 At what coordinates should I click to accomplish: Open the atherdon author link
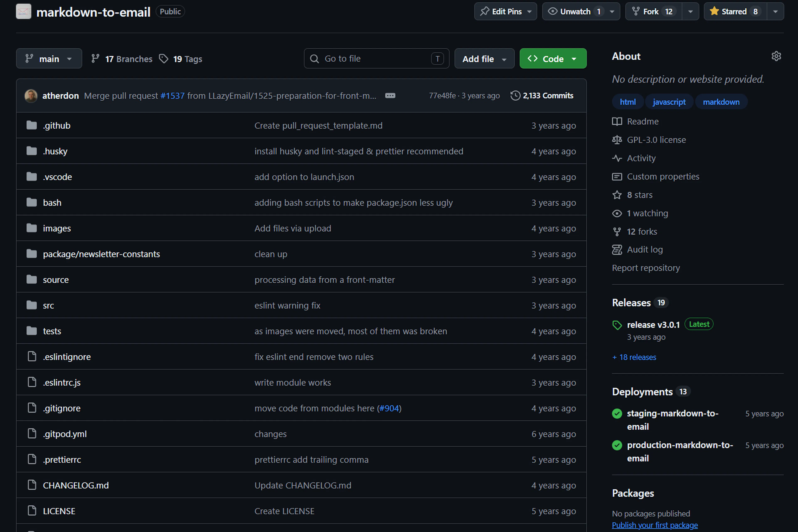point(60,96)
